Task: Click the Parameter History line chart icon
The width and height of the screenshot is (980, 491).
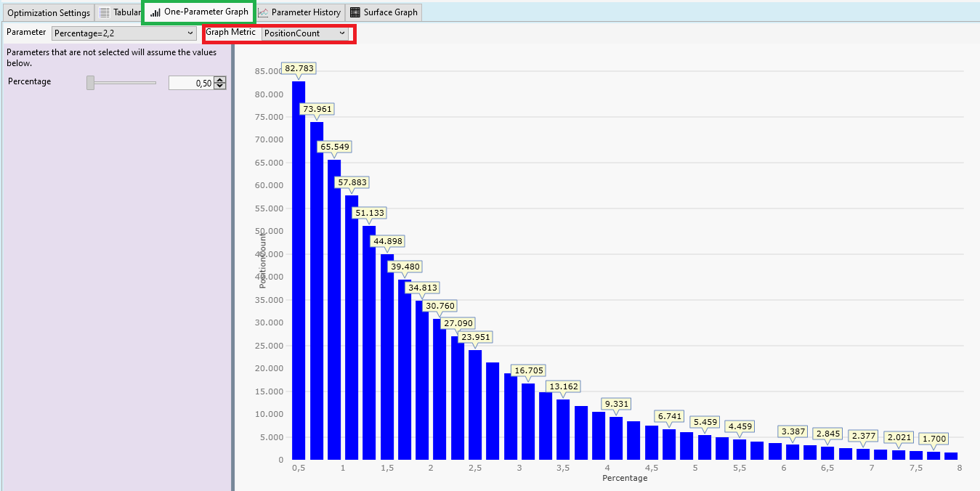Action: point(263,12)
